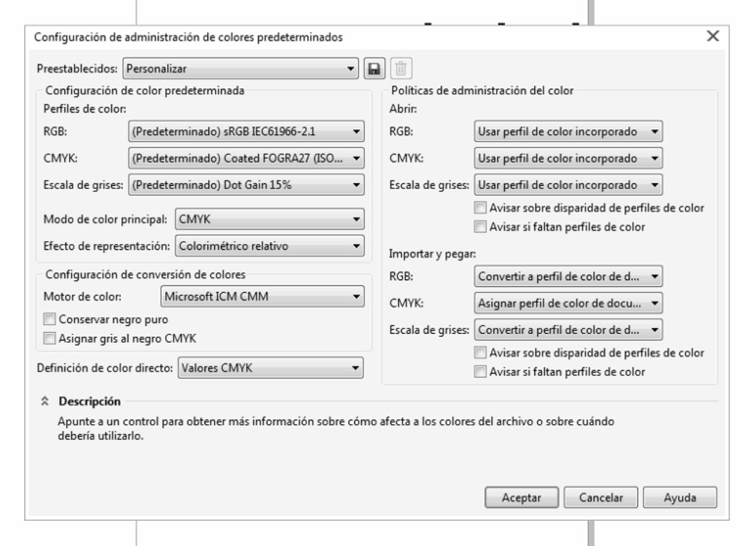Click the Aceptar button
The image size is (756, 546).
(x=521, y=498)
